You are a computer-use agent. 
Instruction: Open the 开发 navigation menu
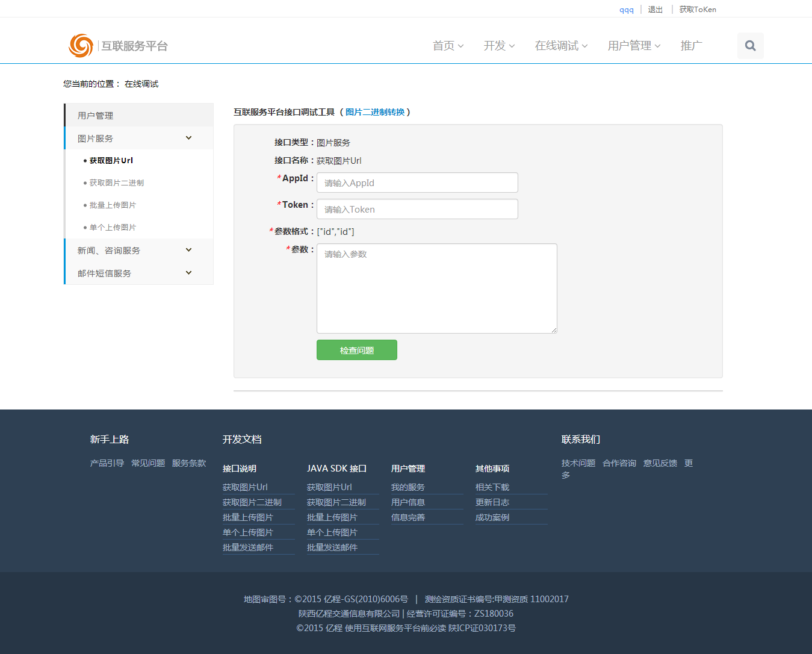[x=499, y=46]
